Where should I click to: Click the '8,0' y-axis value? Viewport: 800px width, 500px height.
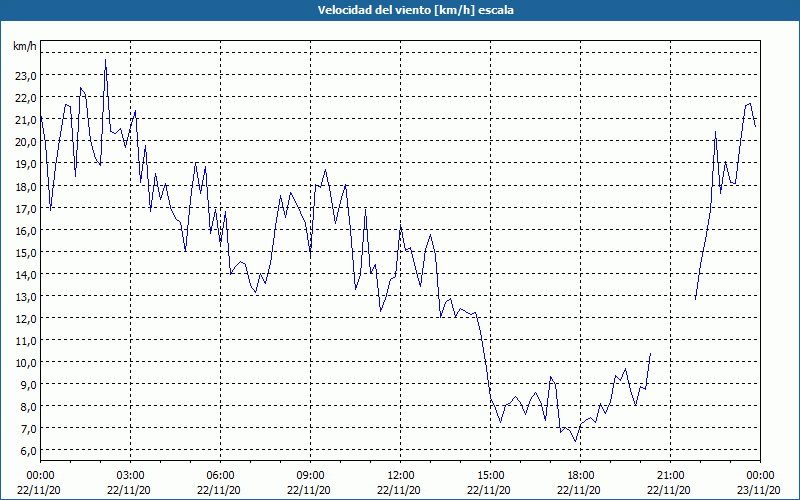28,407
